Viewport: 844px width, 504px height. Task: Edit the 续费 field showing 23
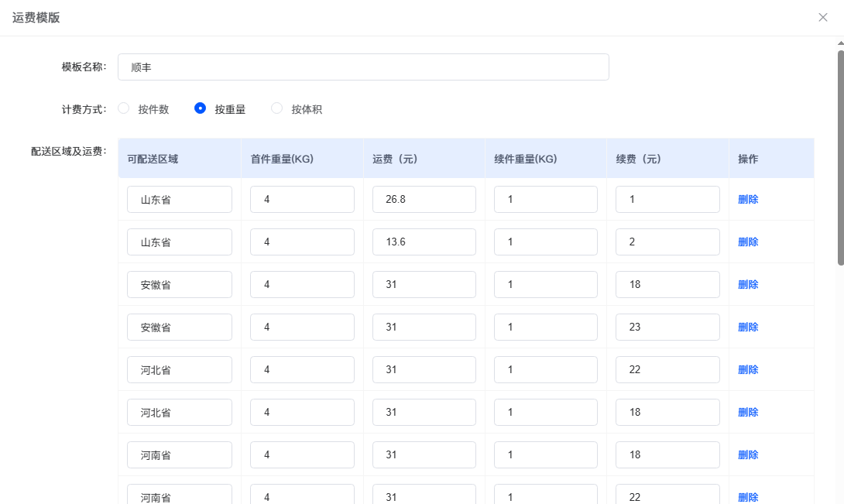coord(667,327)
